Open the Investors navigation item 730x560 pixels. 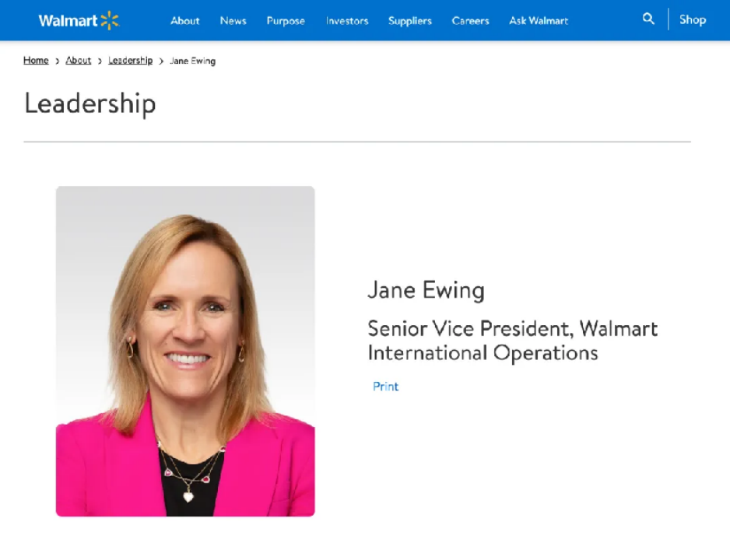[x=346, y=21]
